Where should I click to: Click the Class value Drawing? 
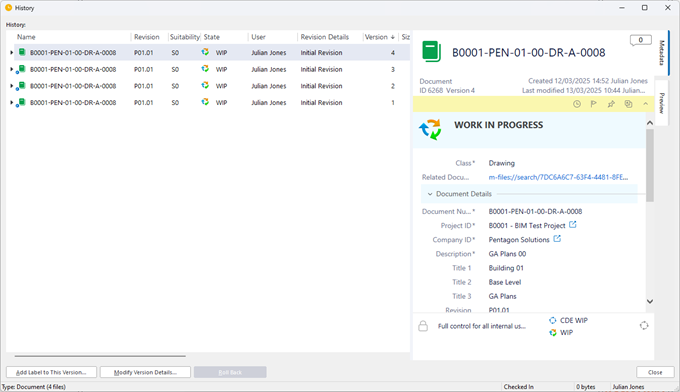pyautogui.click(x=501, y=163)
